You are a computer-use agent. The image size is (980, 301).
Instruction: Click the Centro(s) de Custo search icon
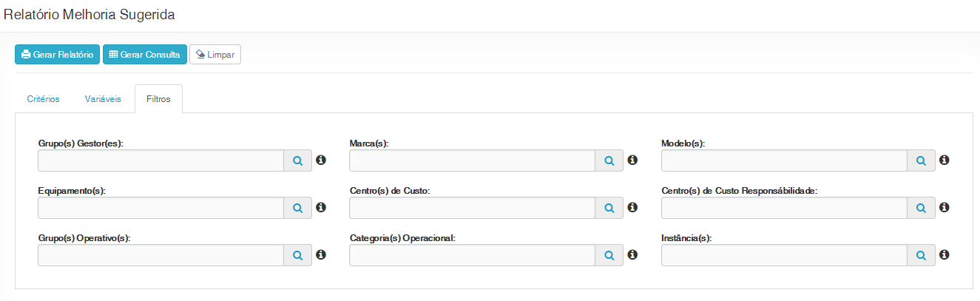(x=609, y=209)
